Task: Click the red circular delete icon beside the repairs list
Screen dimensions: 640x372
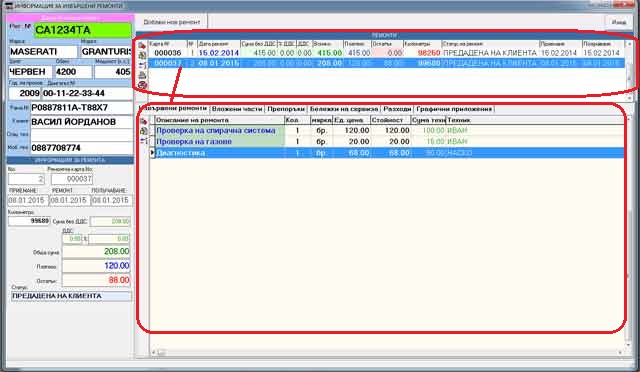Action: tap(142, 85)
